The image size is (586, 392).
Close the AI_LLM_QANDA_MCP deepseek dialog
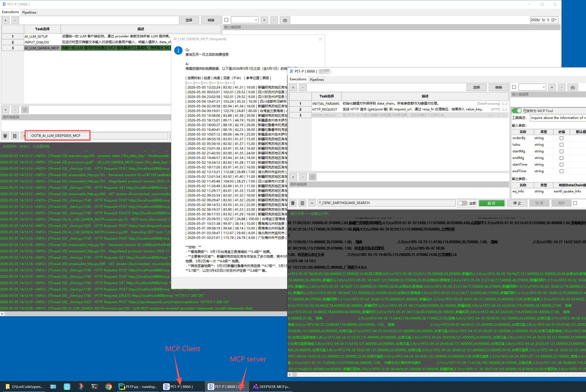(x=320, y=39)
